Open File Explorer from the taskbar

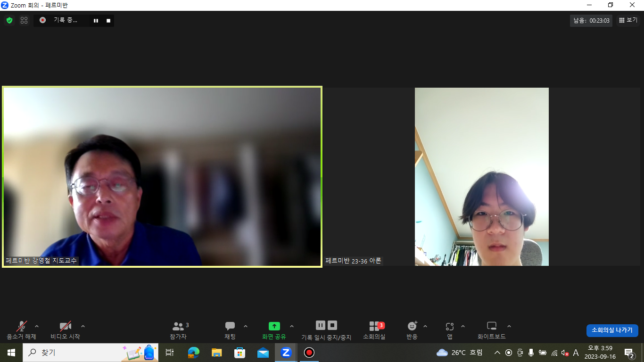pyautogui.click(x=216, y=353)
